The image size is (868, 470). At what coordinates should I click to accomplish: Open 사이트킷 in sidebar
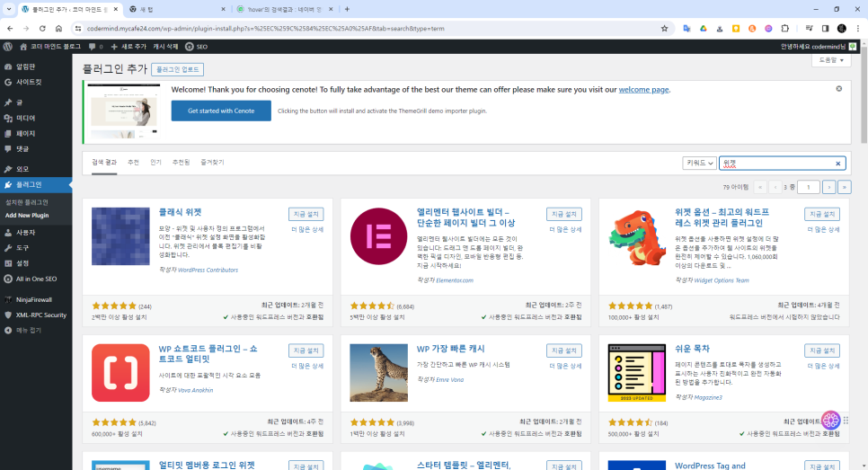[29, 82]
